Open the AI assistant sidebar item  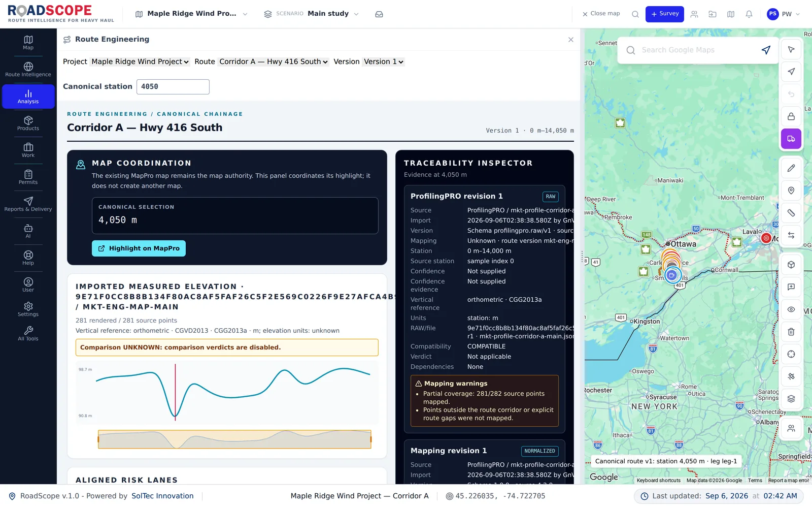(x=28, y=231)
